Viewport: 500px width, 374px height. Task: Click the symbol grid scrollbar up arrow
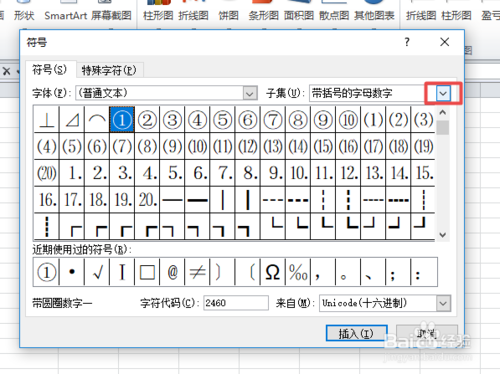443,113
